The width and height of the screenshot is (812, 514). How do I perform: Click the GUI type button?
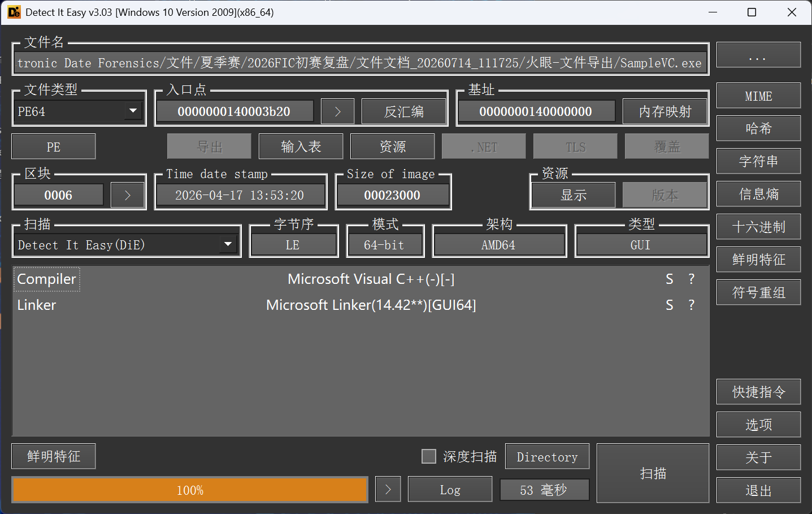pyautogui.click(x=641, y=245)
